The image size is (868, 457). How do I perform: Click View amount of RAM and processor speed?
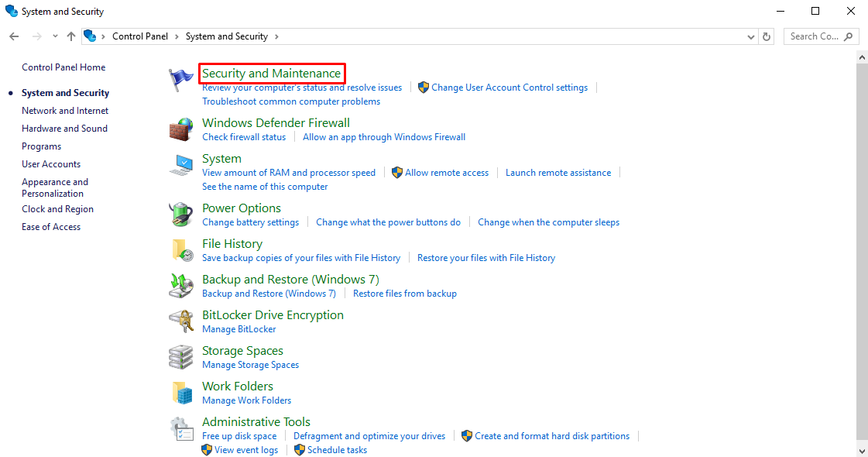coord(288,173)
